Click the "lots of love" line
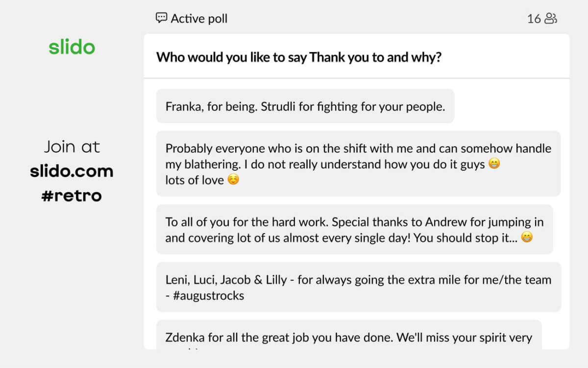This screenshot has width=588, height=368. pos(195,180)
